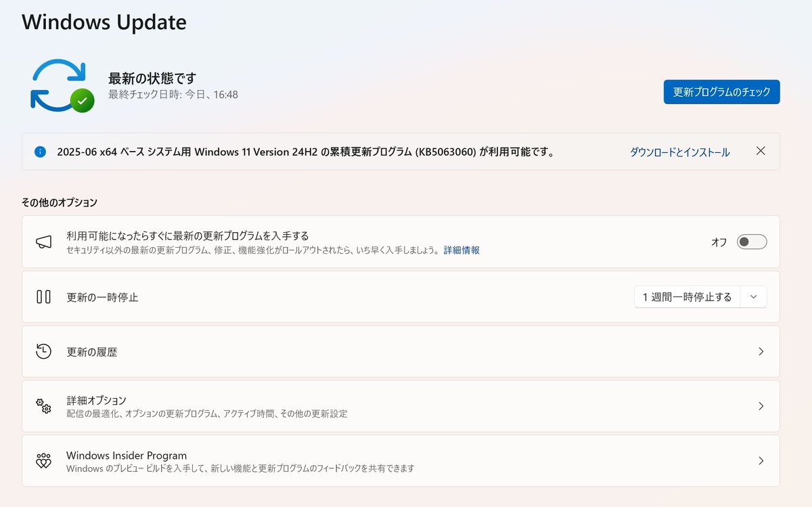Click the Windows Insider Program icon
This screenshot has width=812, height=507.
point(43,461)
